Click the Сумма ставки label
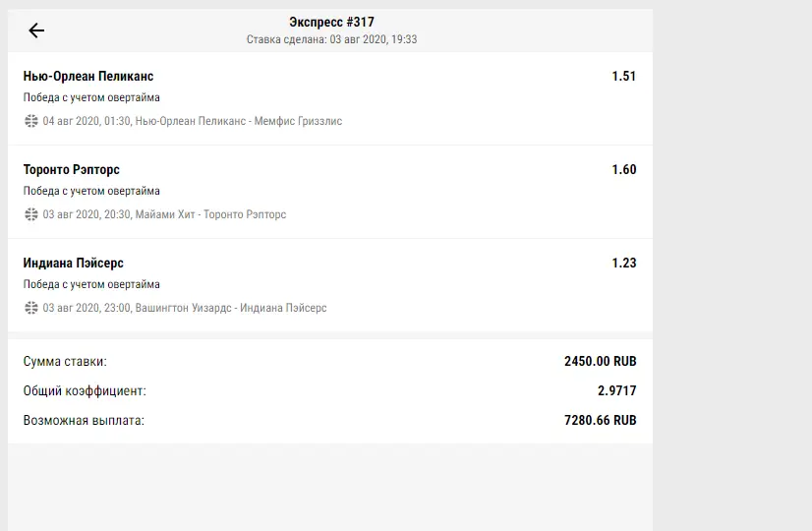This screenshot has width=812, height=531. point(65,361)
